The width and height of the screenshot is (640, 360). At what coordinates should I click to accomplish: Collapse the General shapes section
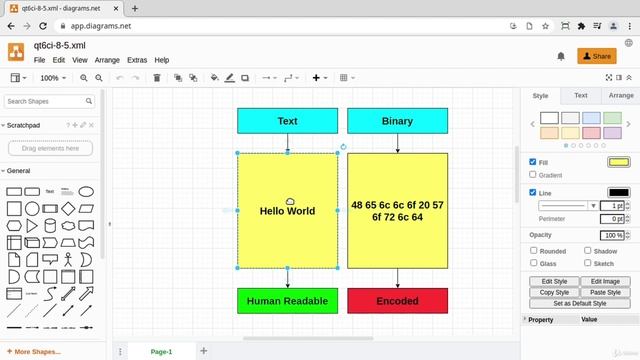click(3, 171)
